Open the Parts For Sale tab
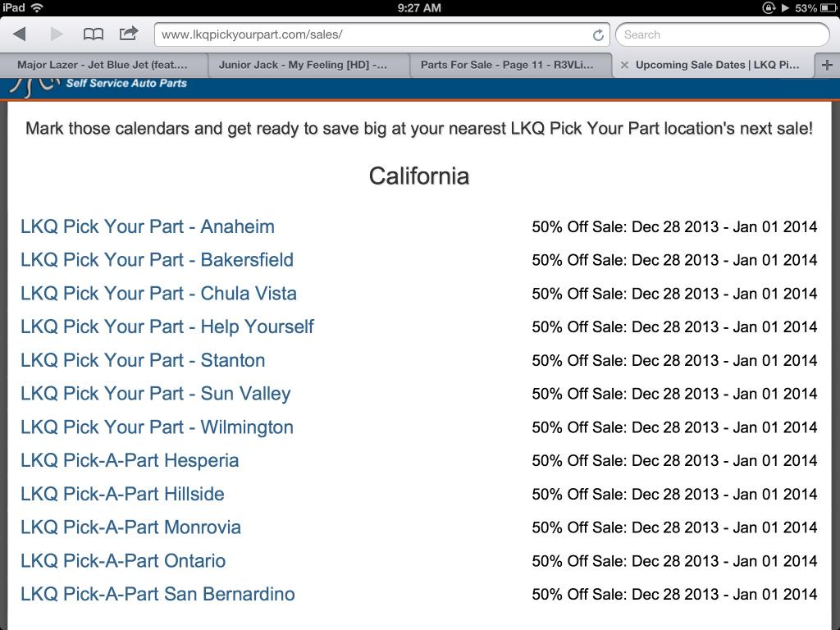This screenshot has height=630, width=840. 506,65
